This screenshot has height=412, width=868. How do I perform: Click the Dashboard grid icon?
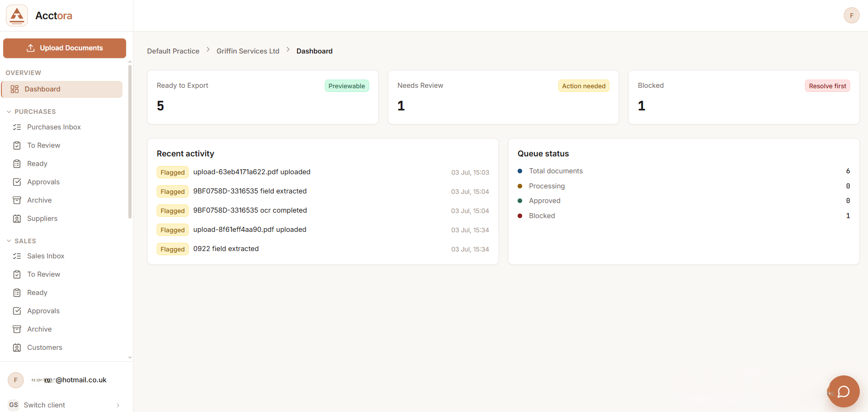(x=15, y=89)
